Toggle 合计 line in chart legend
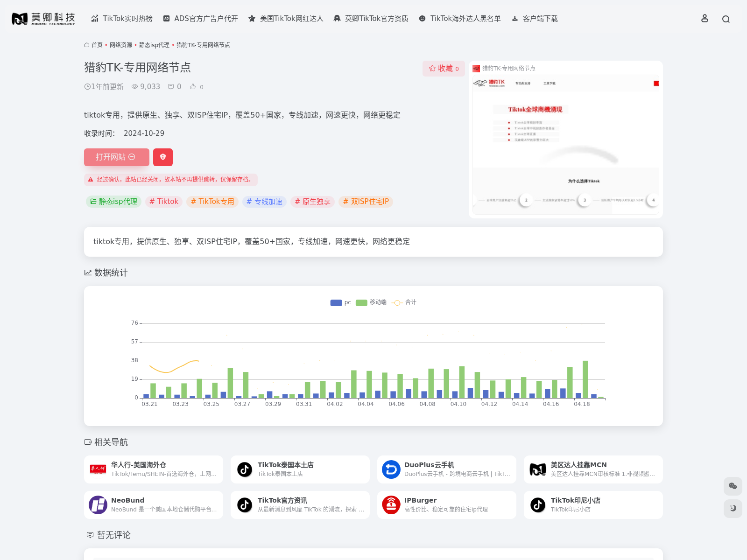 pyautogui.click(x=404, y=302)
